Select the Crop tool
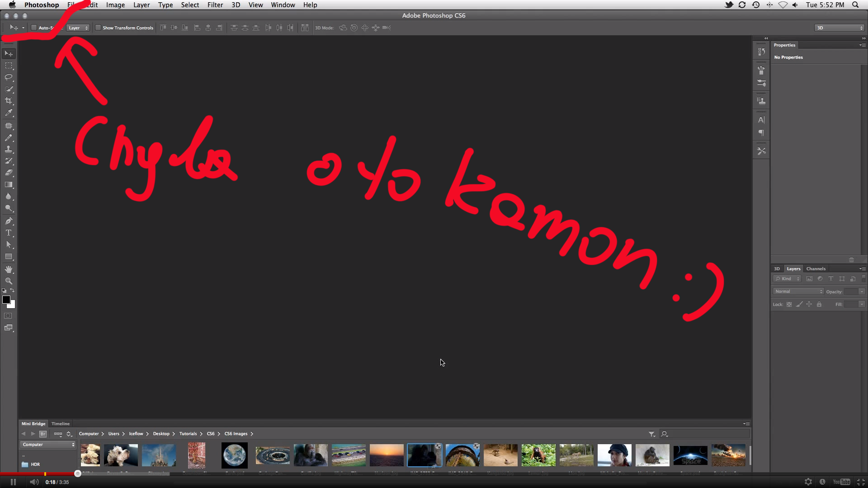This screenshot has height=488, width=868. point(9,101)
